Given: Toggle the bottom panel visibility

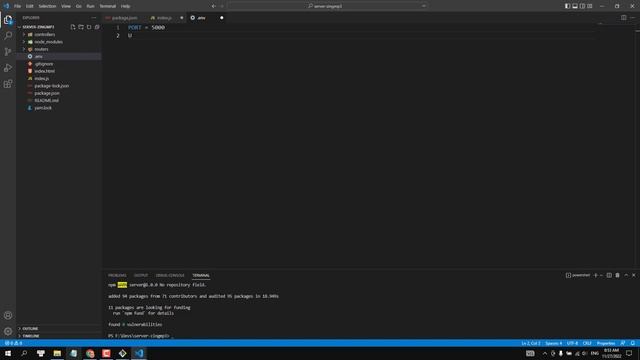Looking at the screenshot, I should [575, 6].
